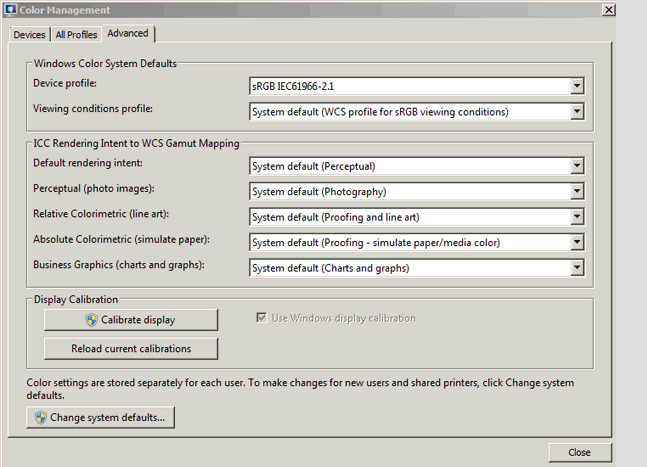This screenshot has width=647, height=467.
Task: Select the Advanced tab
Action: 128,33
